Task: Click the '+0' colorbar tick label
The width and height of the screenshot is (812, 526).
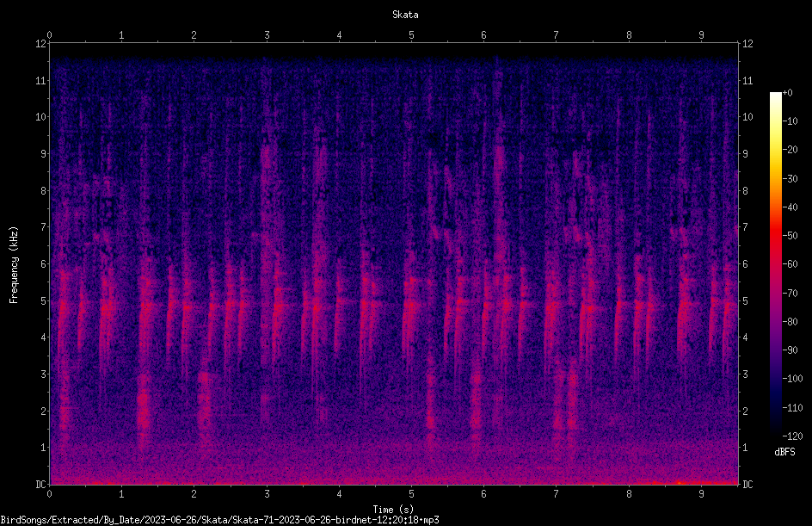Action: point(788,93)
